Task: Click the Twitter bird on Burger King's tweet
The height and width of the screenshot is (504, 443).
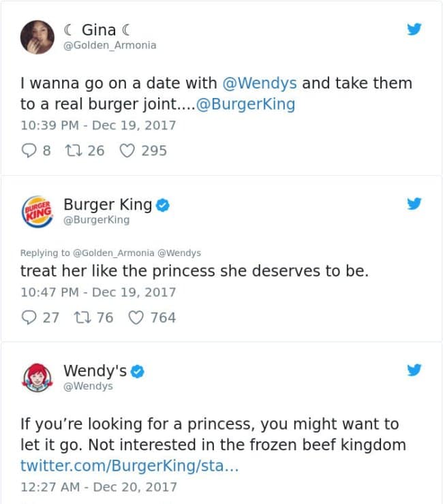Action: click(x=414, y=203)
